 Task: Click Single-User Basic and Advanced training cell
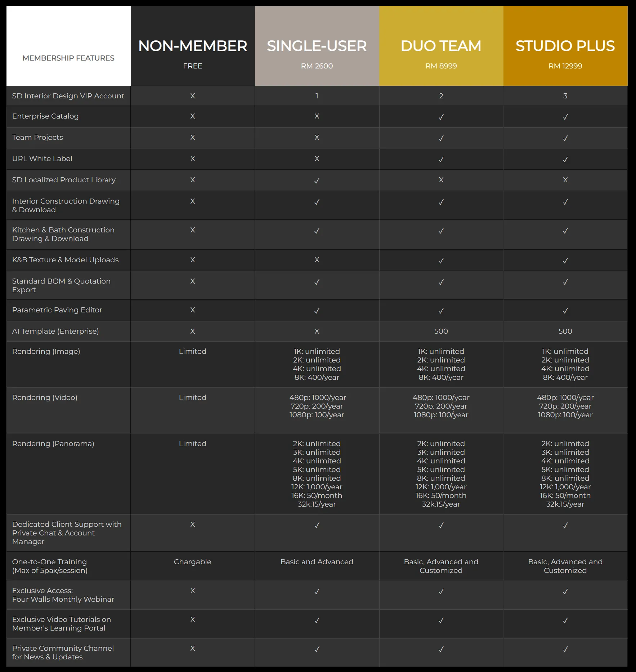click(317, 562)
